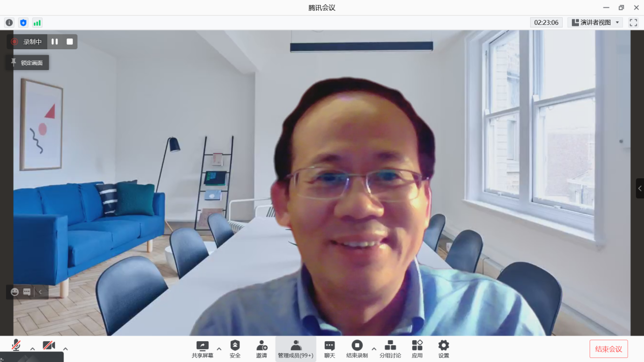Turn on the camera video

point(49,346)
